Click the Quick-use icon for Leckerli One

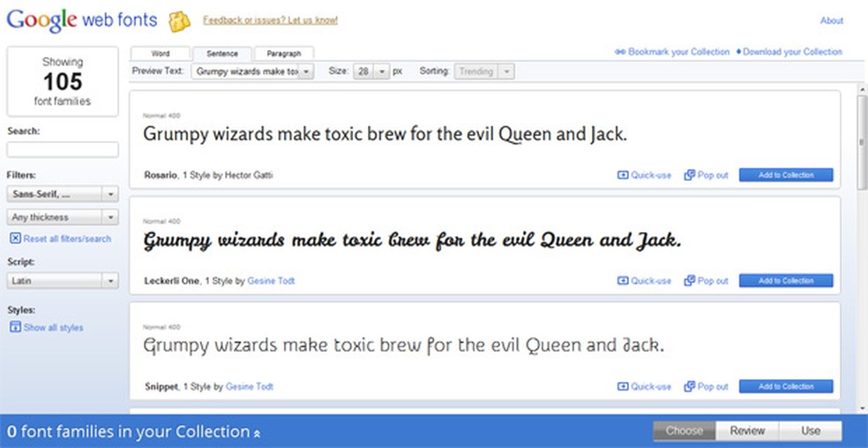point(623,280)
